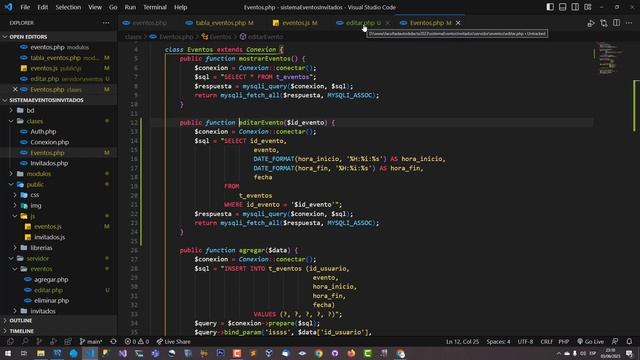Collapse the clases folder
This screenshot has width=640, height=360.
pyautogui.click(x=58, y=121)
